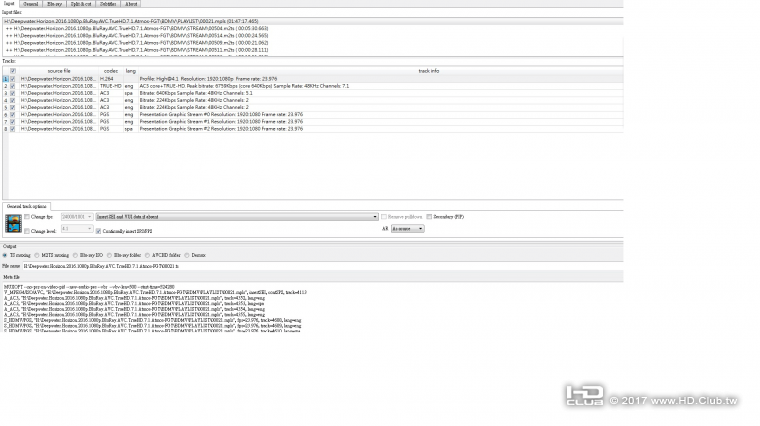The width and height of the screenshot is (760, 426).
Task: Uncheck track 3 AC3 spa checkbox
Action: click(13, 93)
